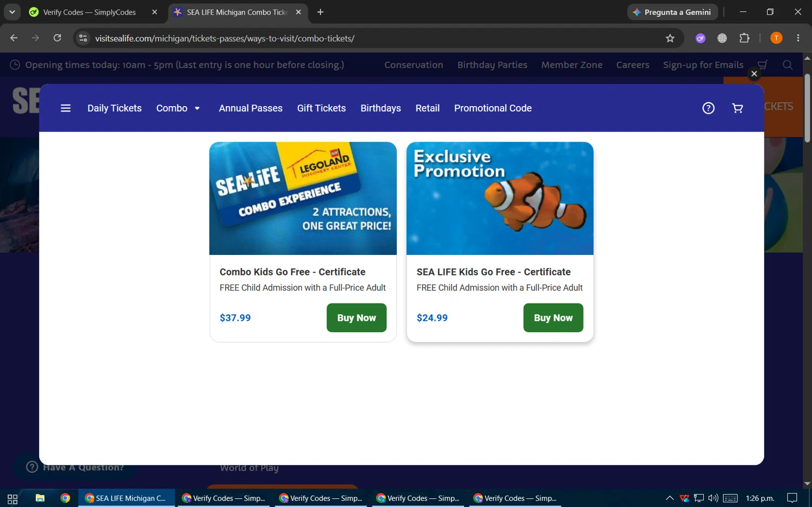Open Promotional Code section

tap(493, 108)
